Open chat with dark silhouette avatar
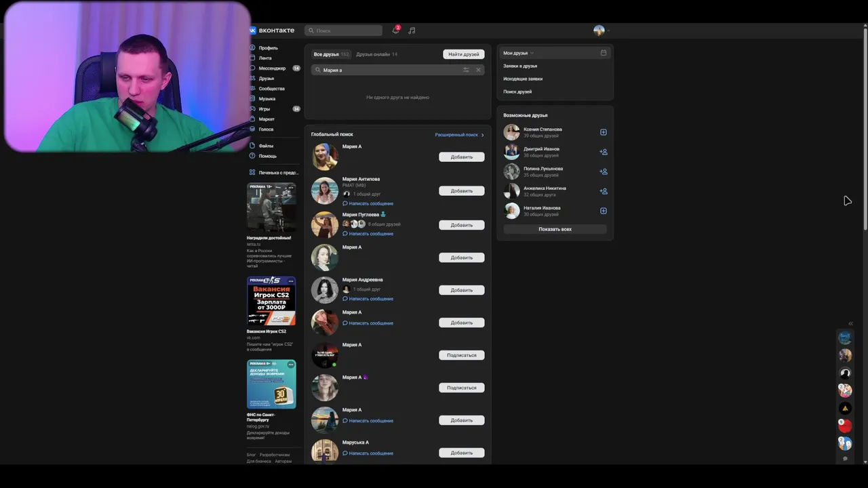This screenshot has width=868, height=488. tap(845, 373)
